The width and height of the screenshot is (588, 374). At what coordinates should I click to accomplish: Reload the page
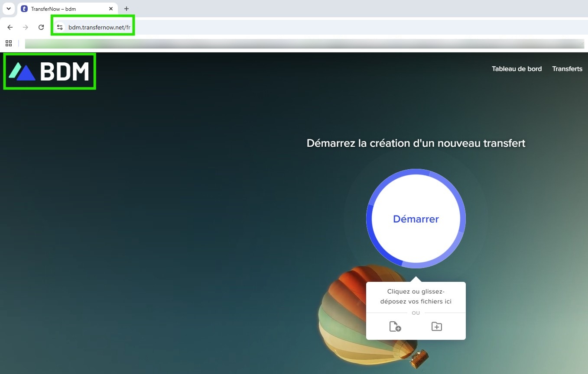point(41,27)
